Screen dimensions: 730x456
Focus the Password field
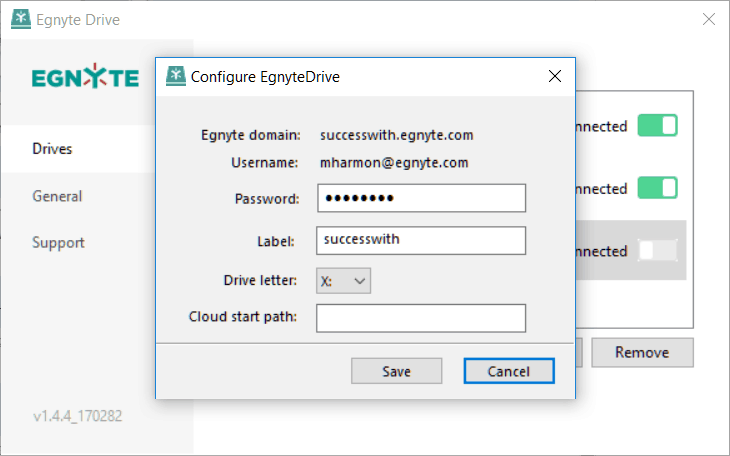point(422,198)
